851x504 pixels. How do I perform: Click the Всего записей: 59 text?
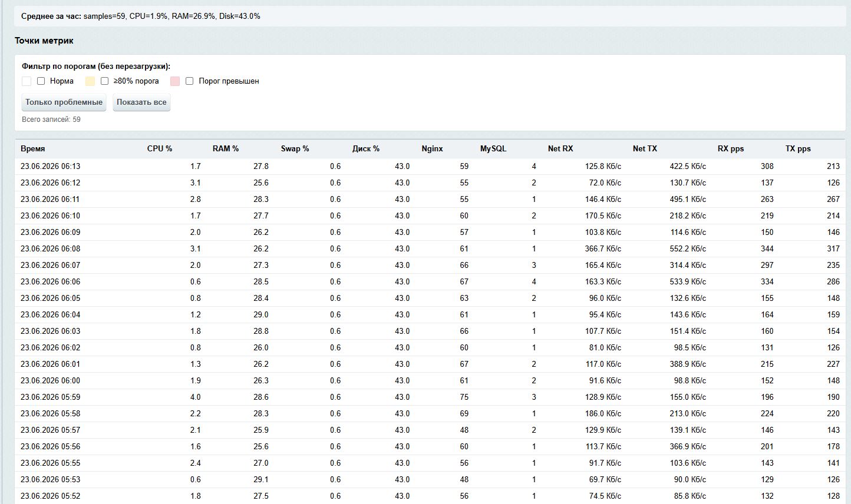[51, 120]
